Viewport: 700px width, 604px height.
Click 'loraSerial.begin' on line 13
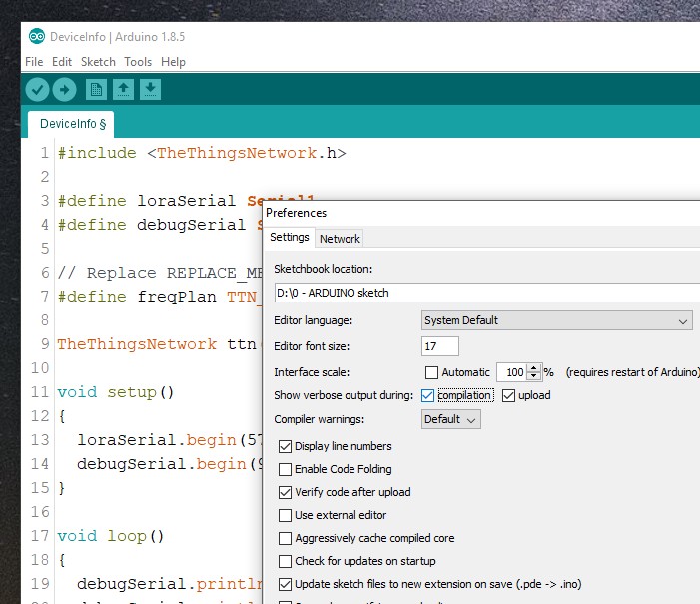click(x=156, y=440)
